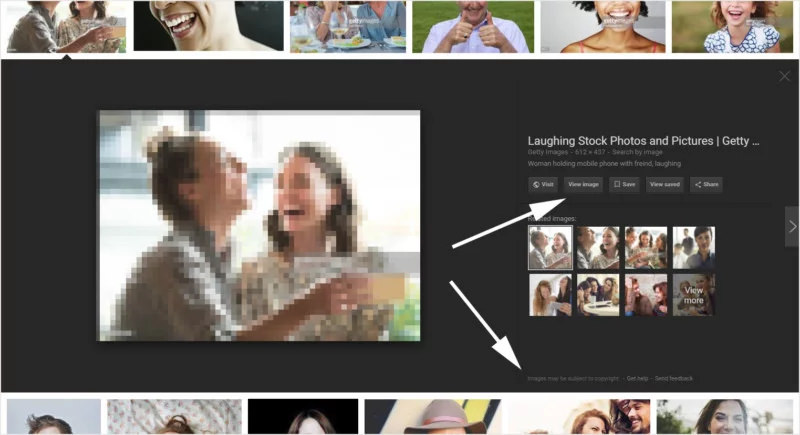Save the image with bookmark icon
Image resolution: width=800 pixels, height=435 pixels.
pos(624,184)
